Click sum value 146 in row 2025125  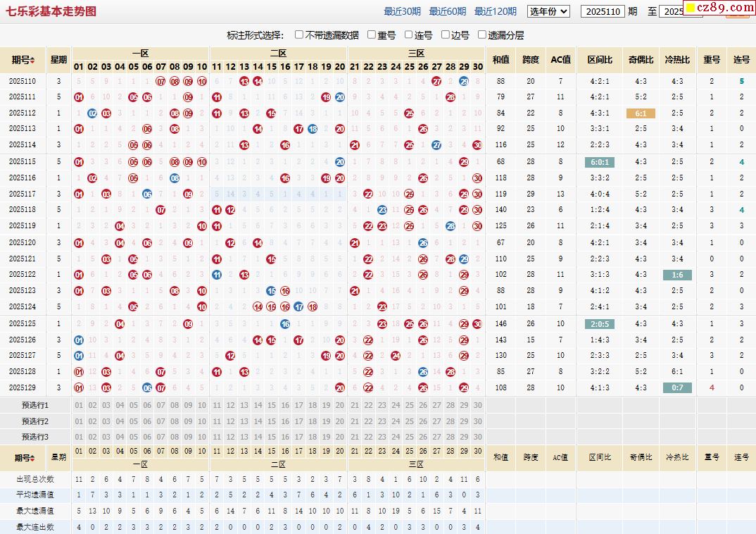coord(501,324)
